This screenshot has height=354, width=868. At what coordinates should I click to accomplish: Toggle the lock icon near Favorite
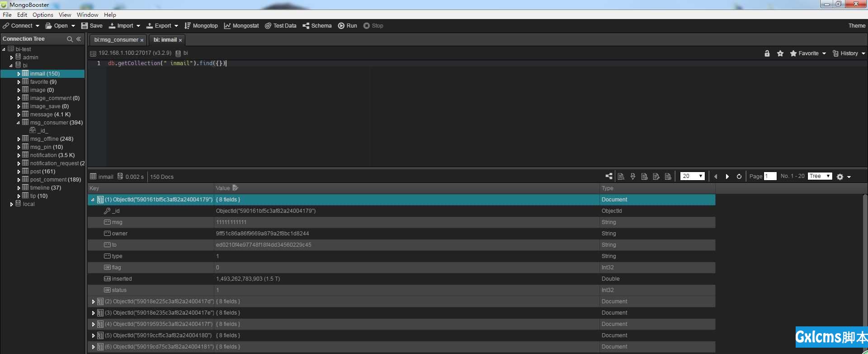767,53
